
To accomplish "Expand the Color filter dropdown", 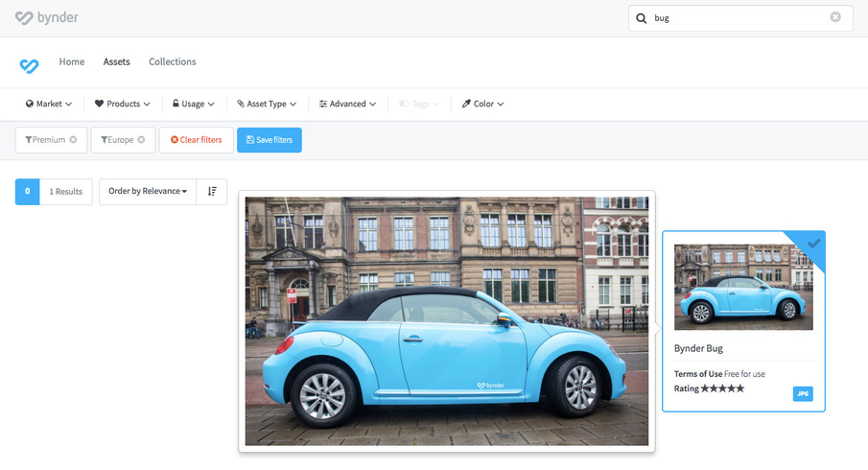I will pos(482,104).
